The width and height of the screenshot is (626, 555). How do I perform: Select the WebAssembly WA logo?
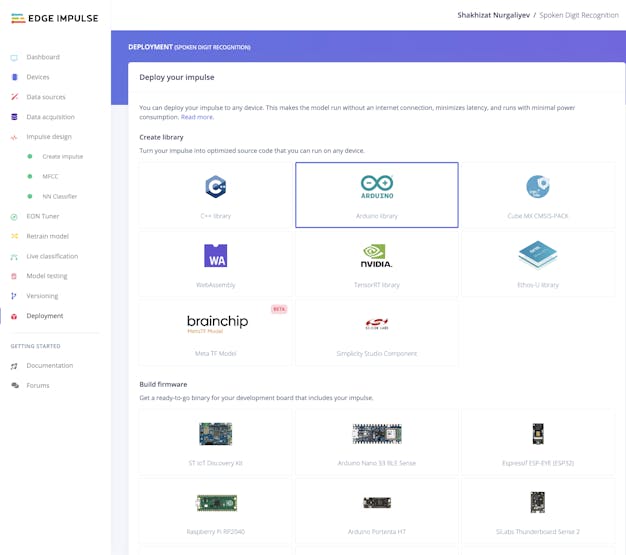pyautogui.click(x=216, y=256)
